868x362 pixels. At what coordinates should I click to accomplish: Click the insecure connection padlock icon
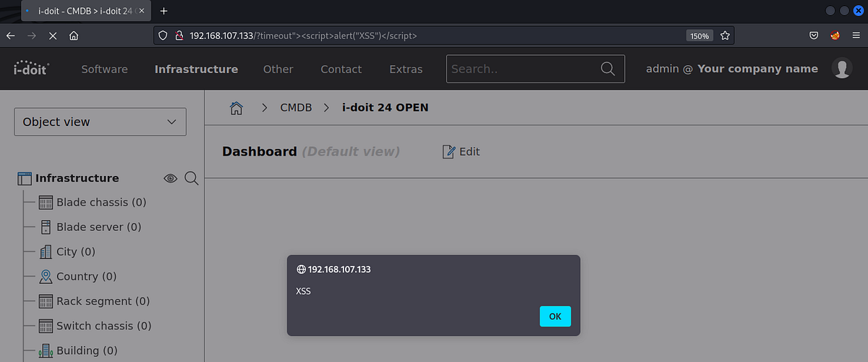click(179, 35)
